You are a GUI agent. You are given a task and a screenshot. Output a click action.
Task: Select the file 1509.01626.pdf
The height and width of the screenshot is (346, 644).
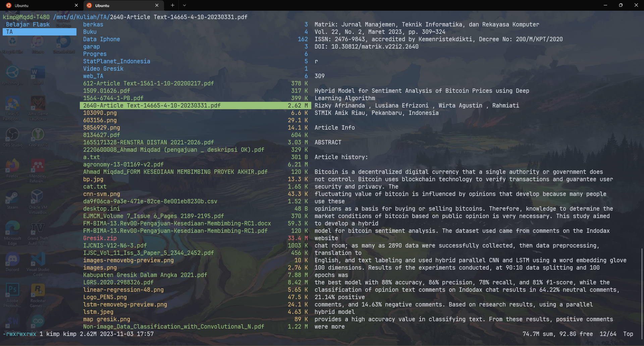(x=106, y=91)
